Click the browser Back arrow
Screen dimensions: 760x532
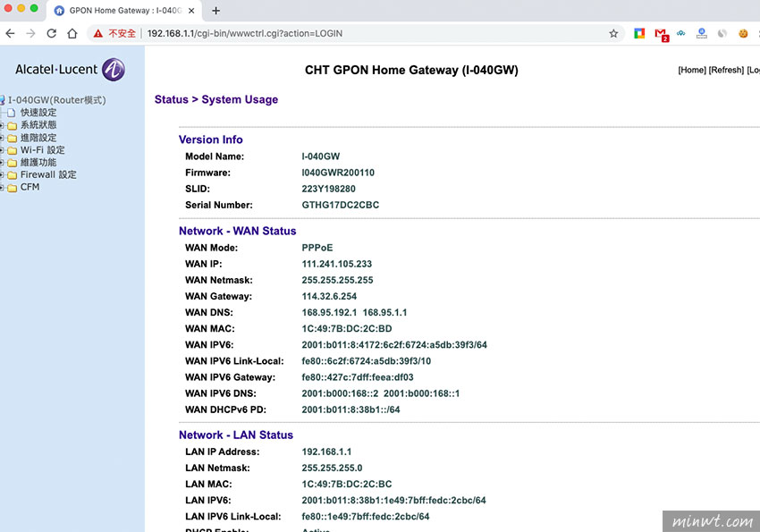10,33
